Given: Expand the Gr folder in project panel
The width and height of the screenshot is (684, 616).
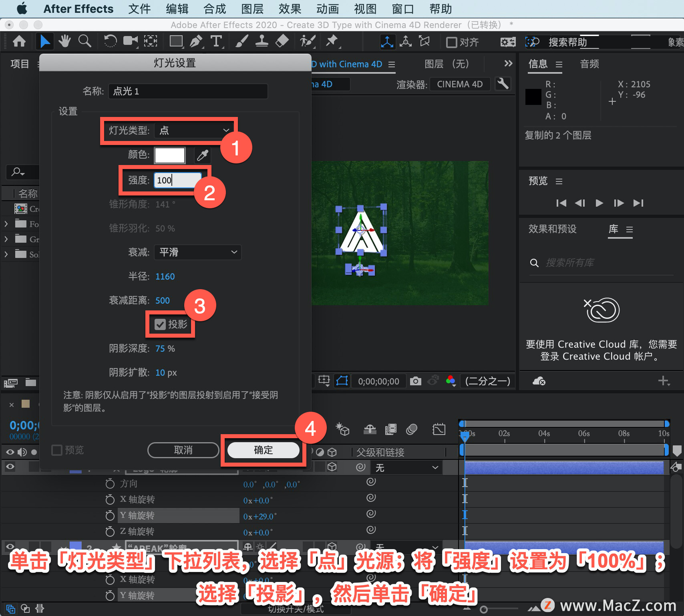Looking at the screenshot, I should point(6,239).
